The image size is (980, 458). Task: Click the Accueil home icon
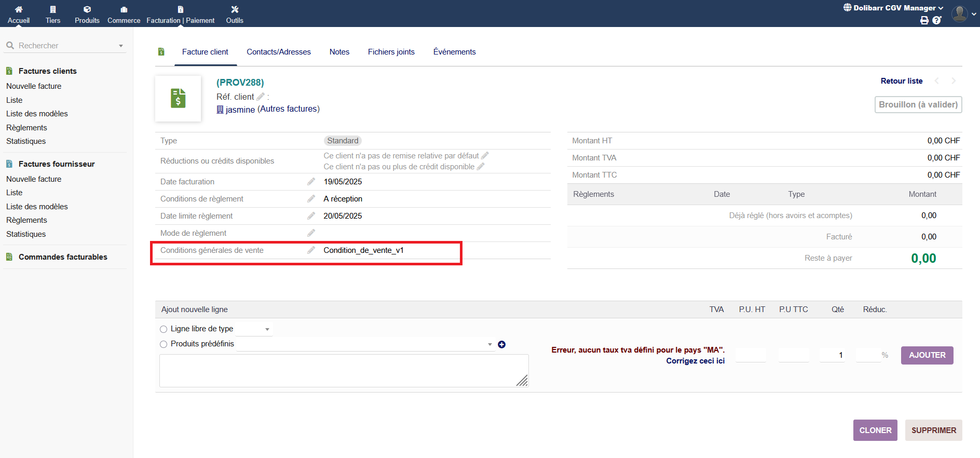pos(19,9)
